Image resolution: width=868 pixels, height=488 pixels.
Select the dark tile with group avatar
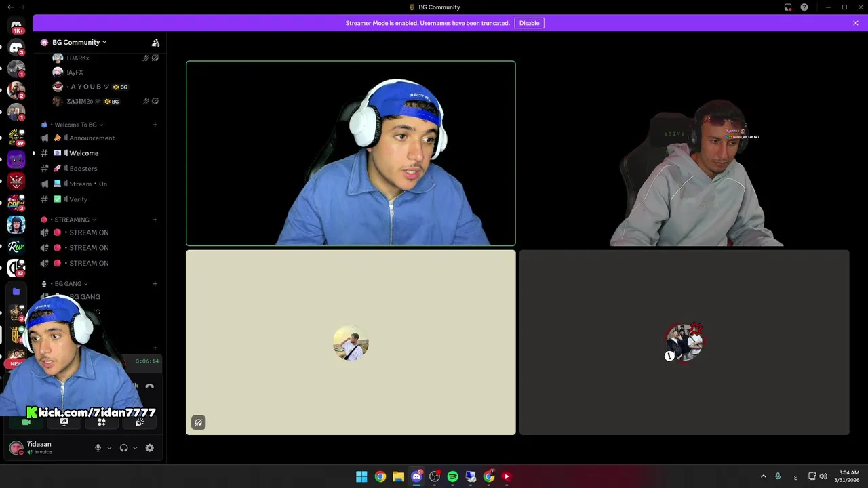tap(684, 342)
